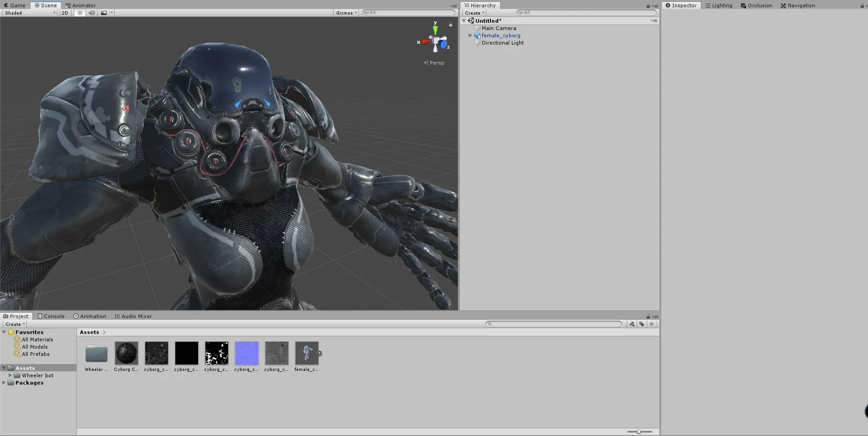The image size is (868, 436).
Task: Click the Create button in Hierarchy
Action: pyautogui.click(x=473, y=13)
